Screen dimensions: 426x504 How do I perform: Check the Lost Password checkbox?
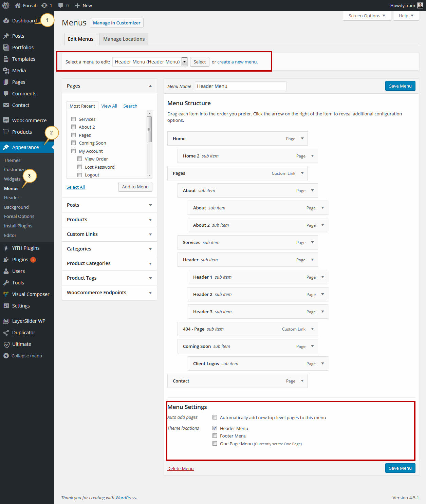click(79, 167)
